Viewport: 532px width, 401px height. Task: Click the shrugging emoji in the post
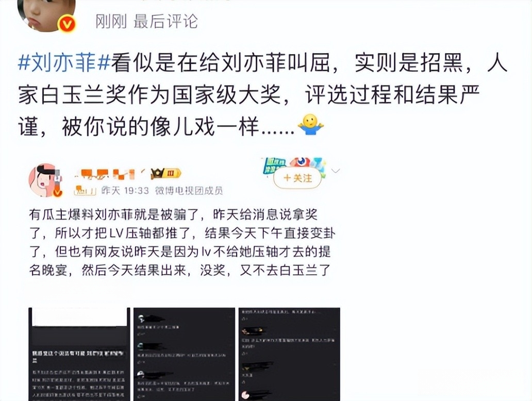pos(310,125)
